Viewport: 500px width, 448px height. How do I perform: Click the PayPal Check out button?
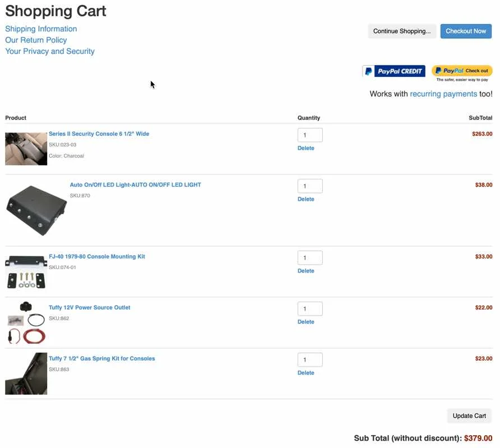tap(462, 71)
